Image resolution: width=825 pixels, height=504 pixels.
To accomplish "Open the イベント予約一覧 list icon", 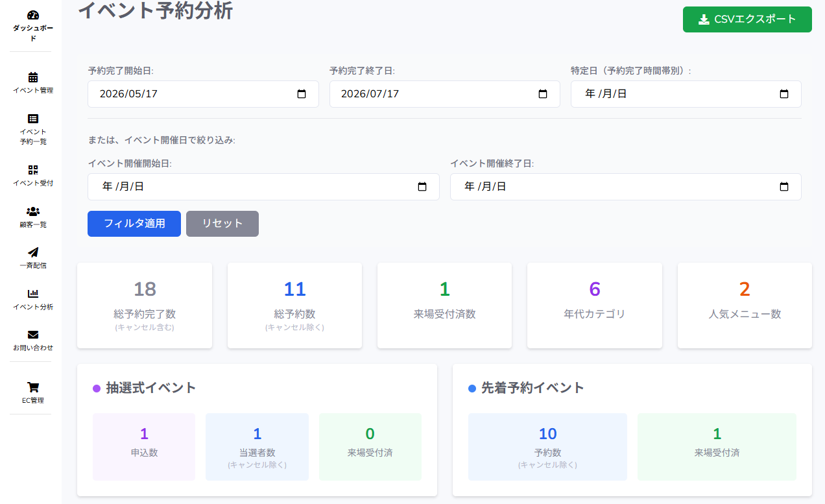I will (33, 119).
